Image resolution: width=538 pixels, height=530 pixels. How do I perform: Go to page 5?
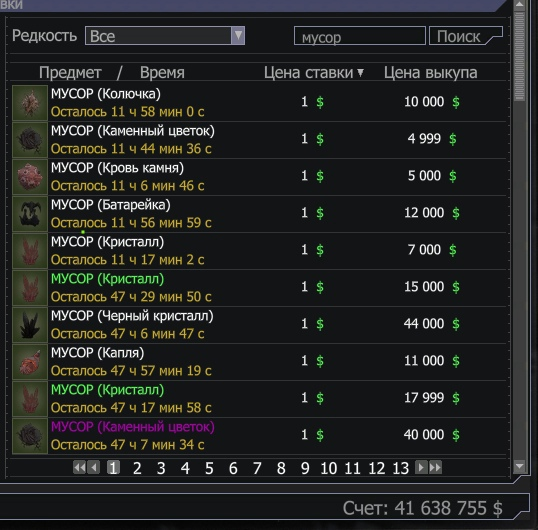[209, 468]
